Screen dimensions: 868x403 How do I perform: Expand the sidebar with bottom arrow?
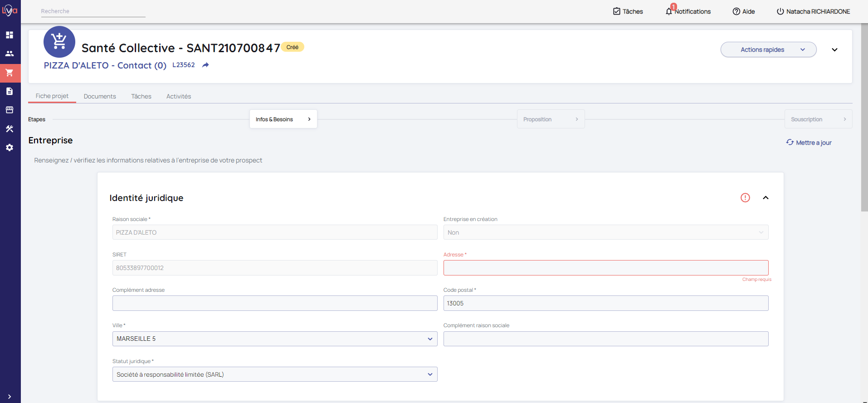coord(10,397)
